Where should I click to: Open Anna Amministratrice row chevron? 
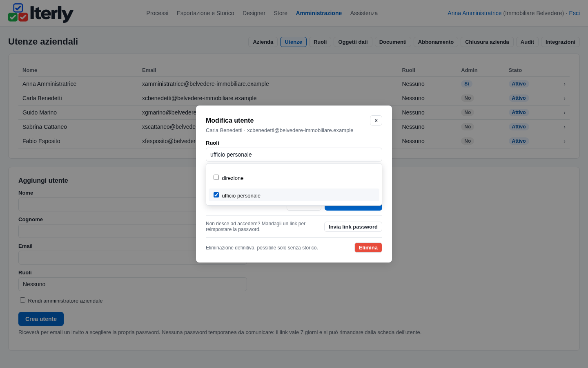(x=564, y=84)
